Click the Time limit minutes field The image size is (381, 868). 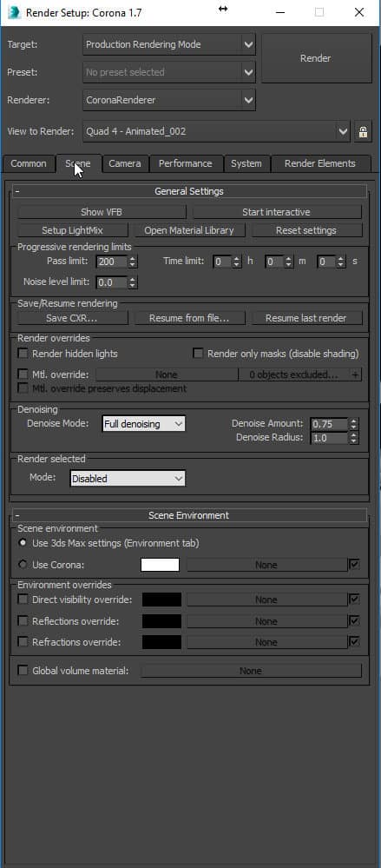274,262
